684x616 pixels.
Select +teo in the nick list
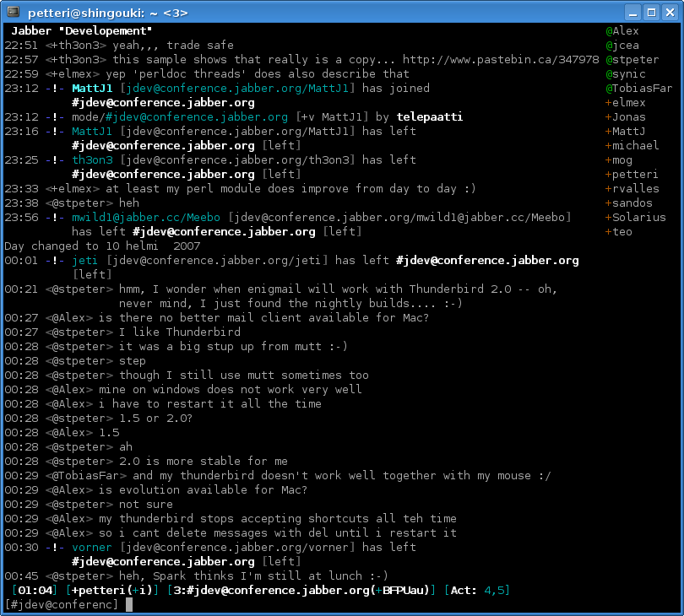(619, 232)
